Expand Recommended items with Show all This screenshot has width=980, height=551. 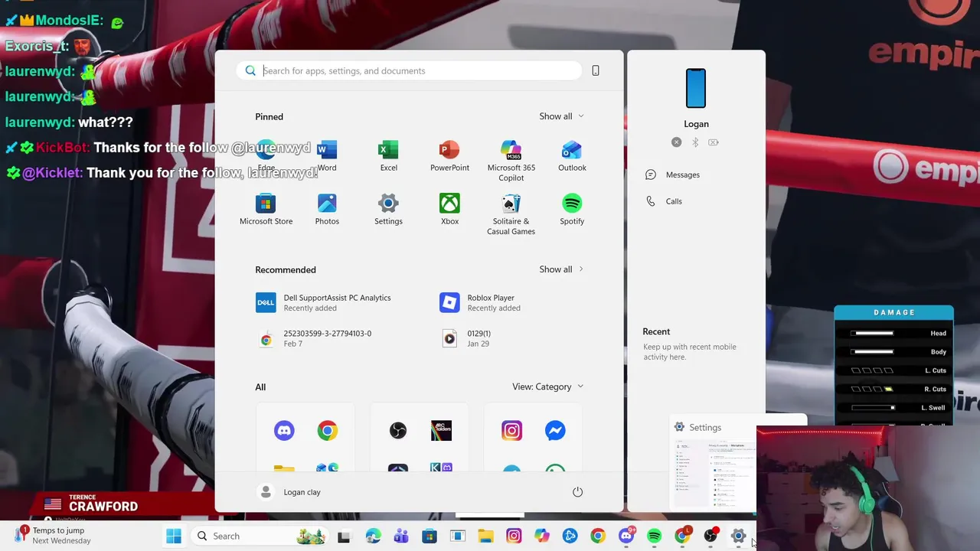(x=561, y=269)
